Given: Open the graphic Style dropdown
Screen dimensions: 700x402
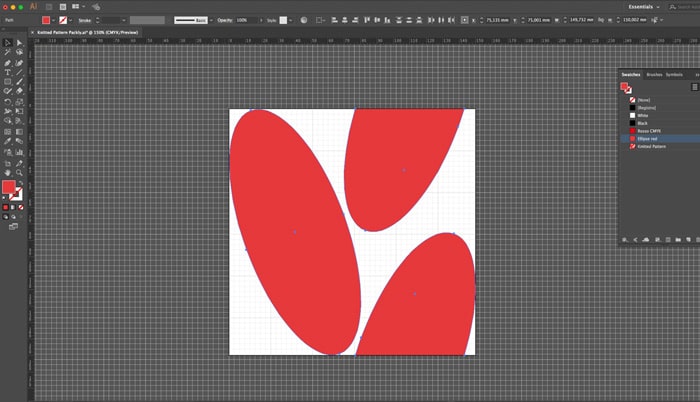Looking at the screenshot, I should click(291, 20).
